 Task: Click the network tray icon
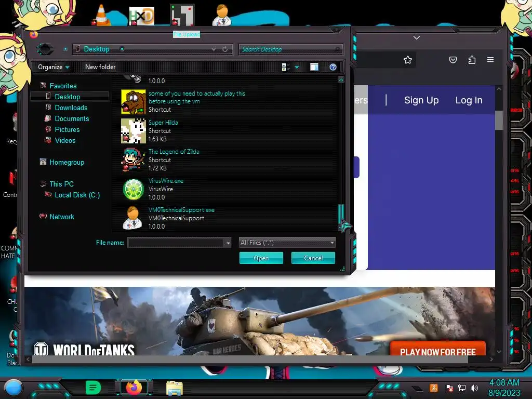461,388
